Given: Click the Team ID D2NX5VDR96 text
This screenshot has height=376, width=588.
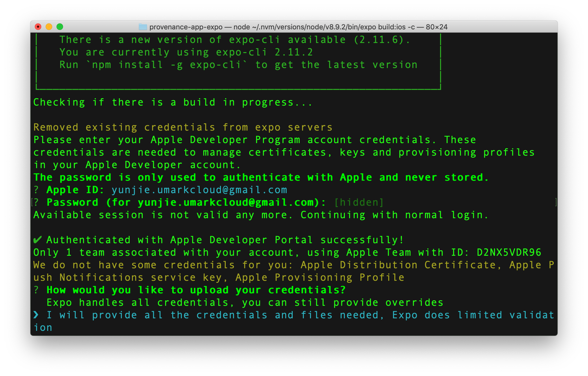Looking at the screenshot, I should pos(509,252).
